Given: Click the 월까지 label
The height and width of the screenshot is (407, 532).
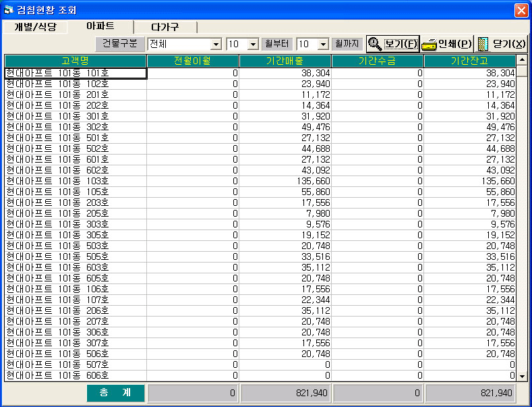Looking at the screenshot, I should coord(347,44).
